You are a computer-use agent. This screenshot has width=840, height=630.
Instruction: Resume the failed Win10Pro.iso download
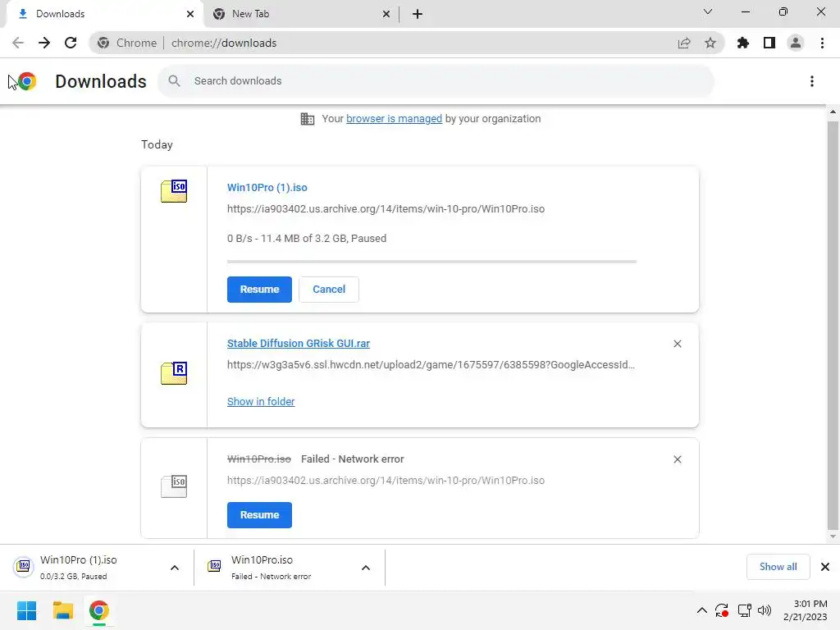259,515
